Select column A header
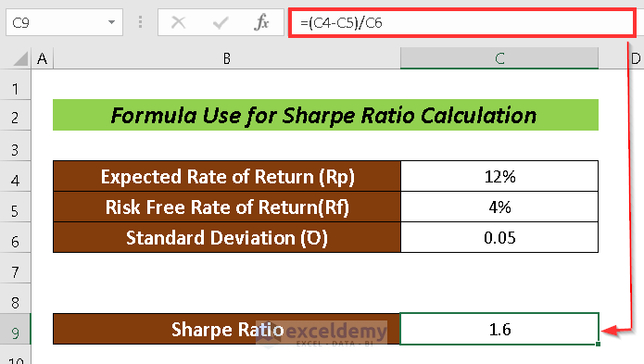The image size is (644, 364). [x=43, y=58]
